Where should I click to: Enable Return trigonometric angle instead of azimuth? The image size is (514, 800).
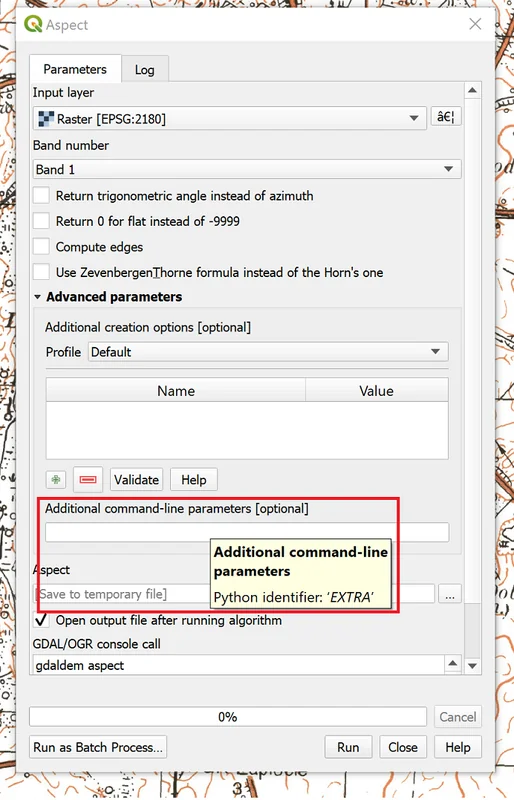click(x=41, y=195)
